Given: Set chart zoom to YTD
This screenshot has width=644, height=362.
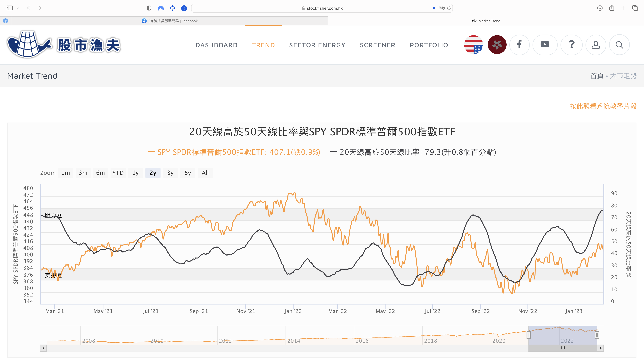Looking at the screenshot, I should 118,173.
